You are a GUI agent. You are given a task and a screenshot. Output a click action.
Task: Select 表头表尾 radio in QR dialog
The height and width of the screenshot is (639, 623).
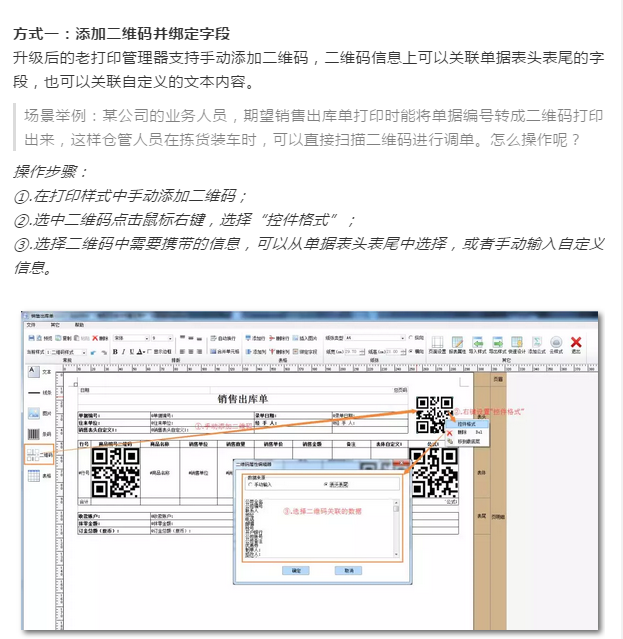tap(326, 484)
